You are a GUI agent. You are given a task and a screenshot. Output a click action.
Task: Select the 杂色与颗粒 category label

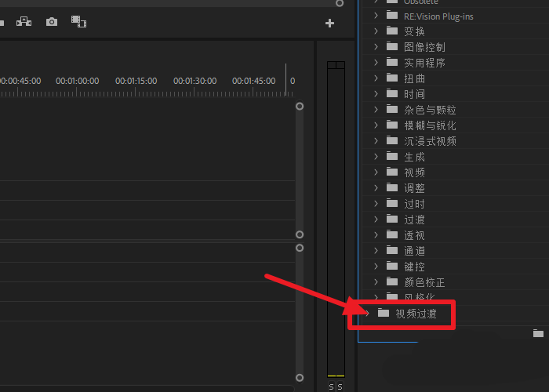coord(430,110)
